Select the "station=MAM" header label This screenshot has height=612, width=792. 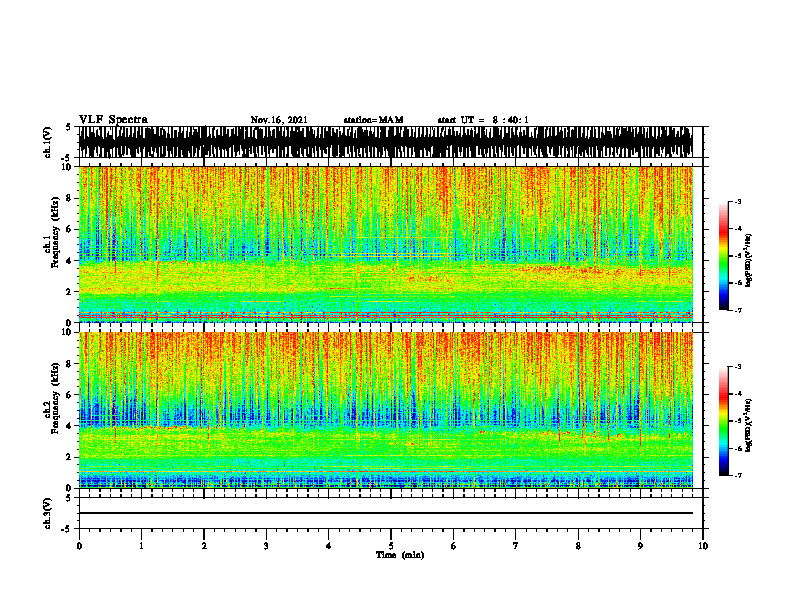pos(373,120)
